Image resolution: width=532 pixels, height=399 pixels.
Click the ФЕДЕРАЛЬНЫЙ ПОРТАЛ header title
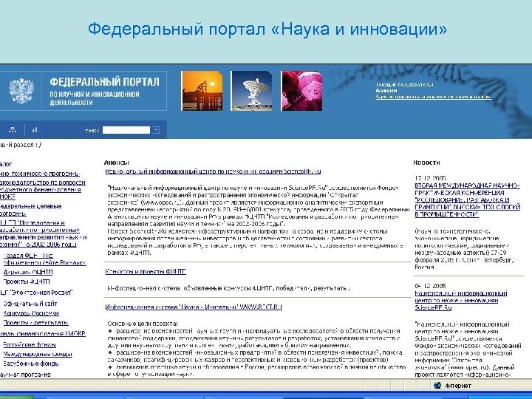tap(104, 82)
